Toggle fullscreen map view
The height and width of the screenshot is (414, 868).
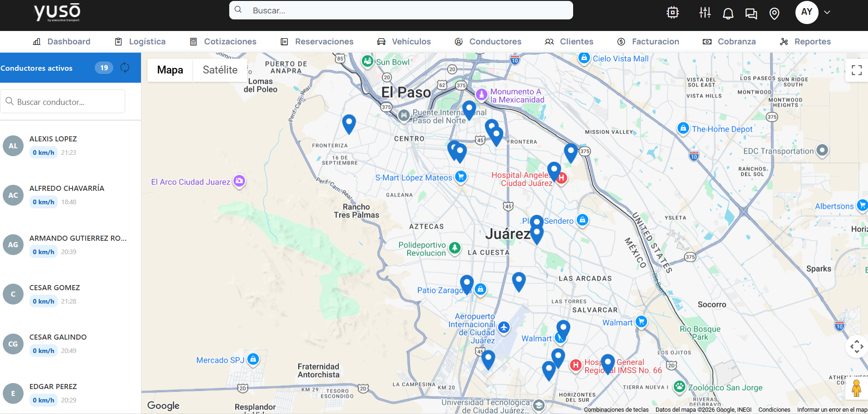click(856, 70)
